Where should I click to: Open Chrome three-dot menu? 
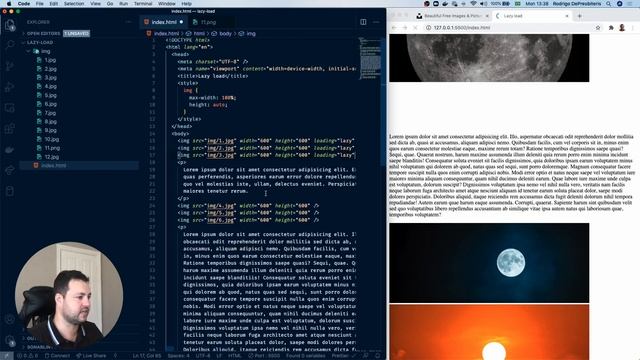pyautogui.click(x=633, y=28)
